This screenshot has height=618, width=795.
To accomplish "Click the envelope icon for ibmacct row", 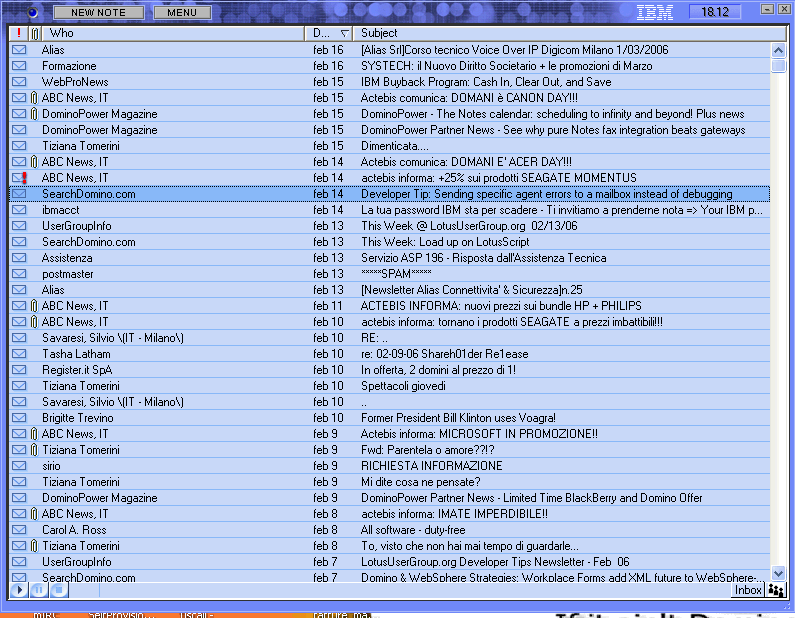I will (x=19, y=210).
